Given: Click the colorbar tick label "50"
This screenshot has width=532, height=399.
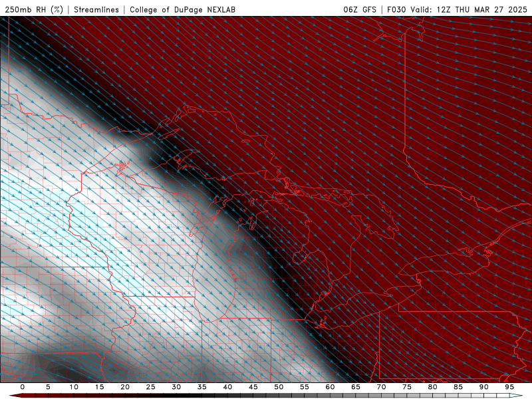Looking at the screenshot, I should [x=279, y=387].
